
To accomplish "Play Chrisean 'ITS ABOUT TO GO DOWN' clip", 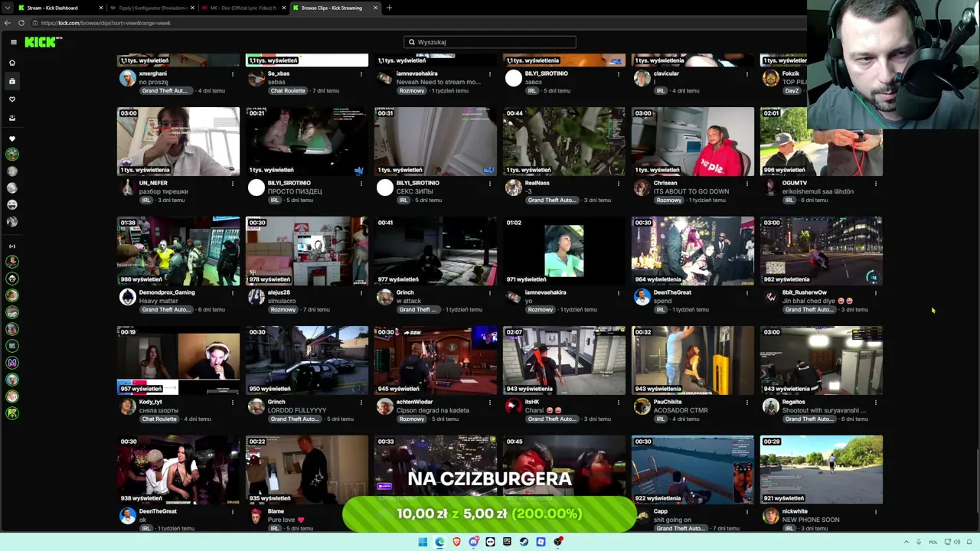I will click(693, 142).
